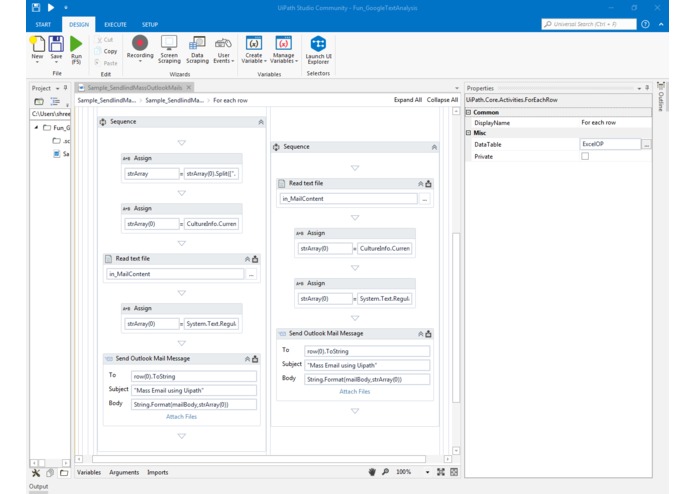Viewport: 695px width, 494px height.
Task: Click the help question mark icon
Action: [x=645, y=24]
